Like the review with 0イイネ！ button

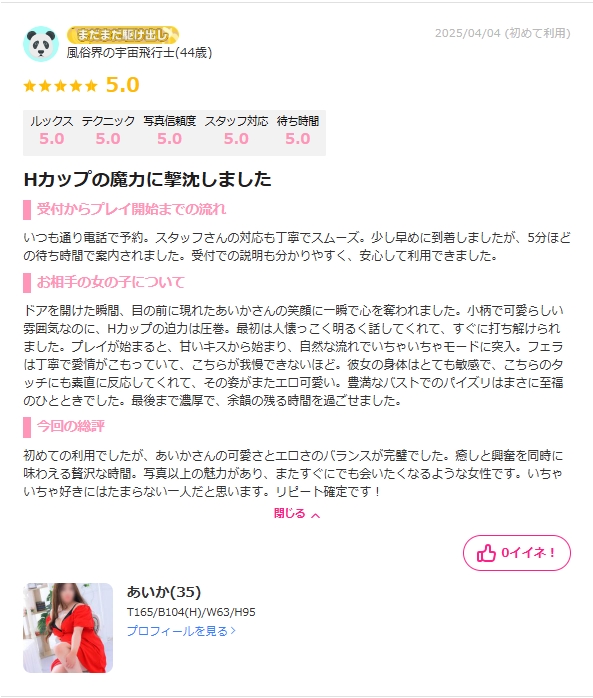coord(517,553)
